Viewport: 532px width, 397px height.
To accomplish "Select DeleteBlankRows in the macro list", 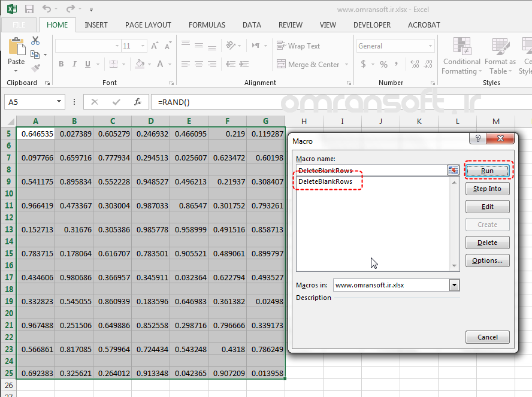I will 325,181.
